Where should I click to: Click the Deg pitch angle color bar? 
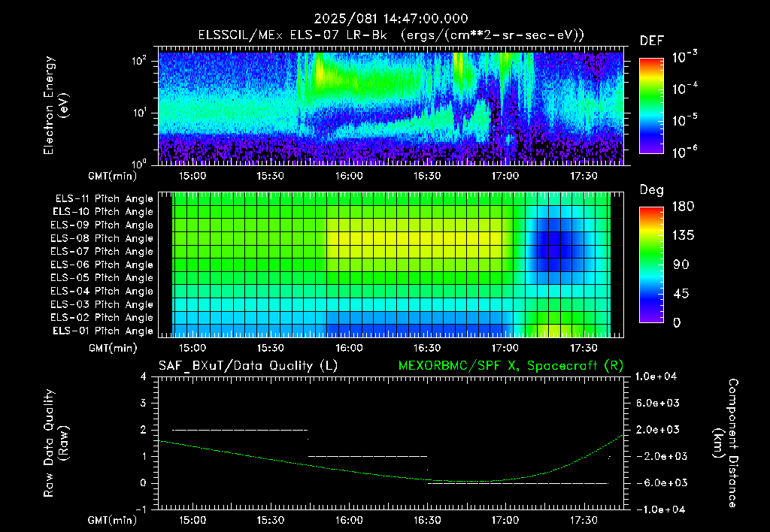click(651, 264)
